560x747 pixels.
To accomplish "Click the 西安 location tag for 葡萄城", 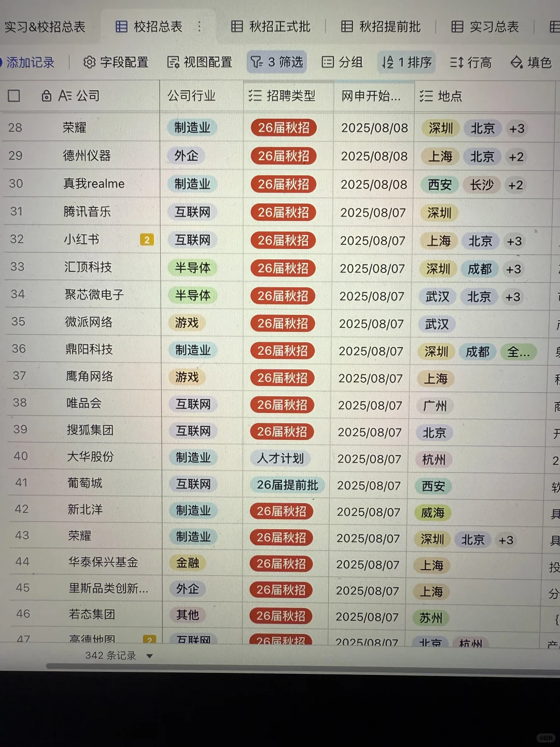I will tap(433, 486).
